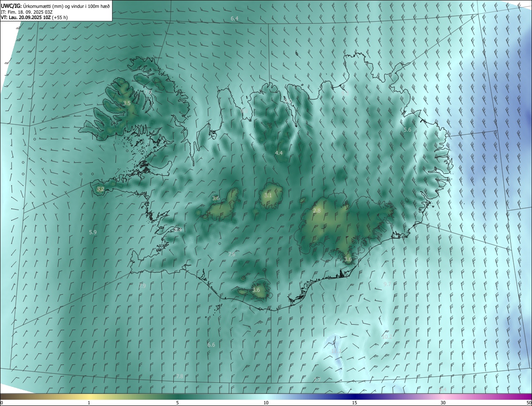The width and height of the screenshot is (532, 406).
Task: Click the "1" tick on the color scale
Action: click(89, 403)
